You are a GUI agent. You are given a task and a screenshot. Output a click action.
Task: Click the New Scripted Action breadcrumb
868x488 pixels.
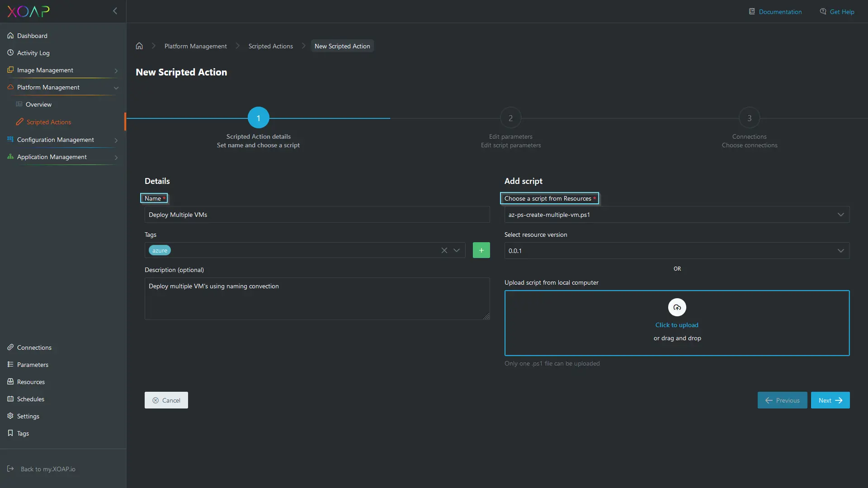point(342,46)
